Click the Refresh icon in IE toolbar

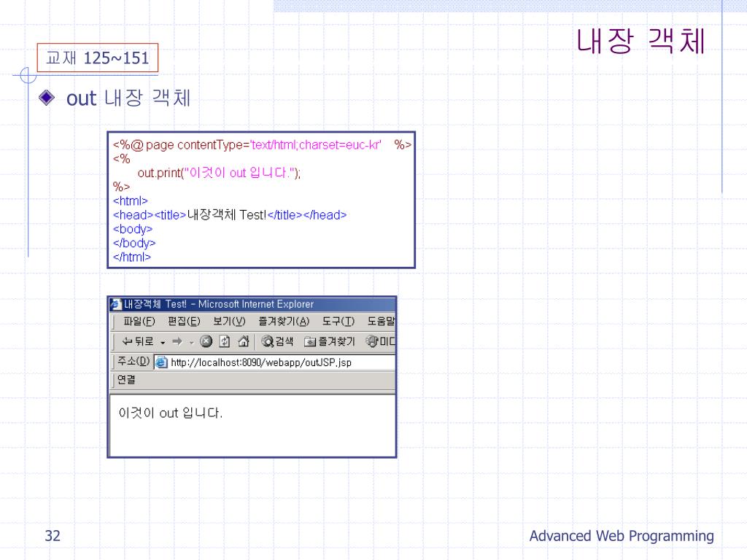tap(225, 341)
